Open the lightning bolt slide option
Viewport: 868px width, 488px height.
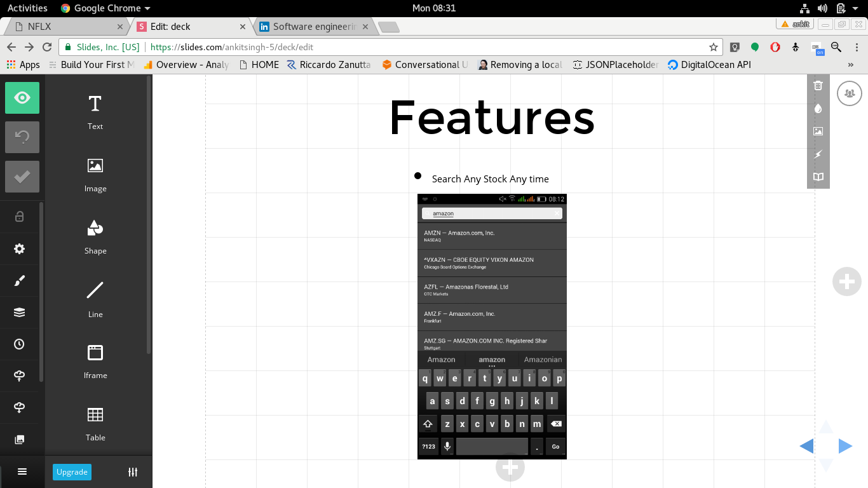click(x=818, y=154)
